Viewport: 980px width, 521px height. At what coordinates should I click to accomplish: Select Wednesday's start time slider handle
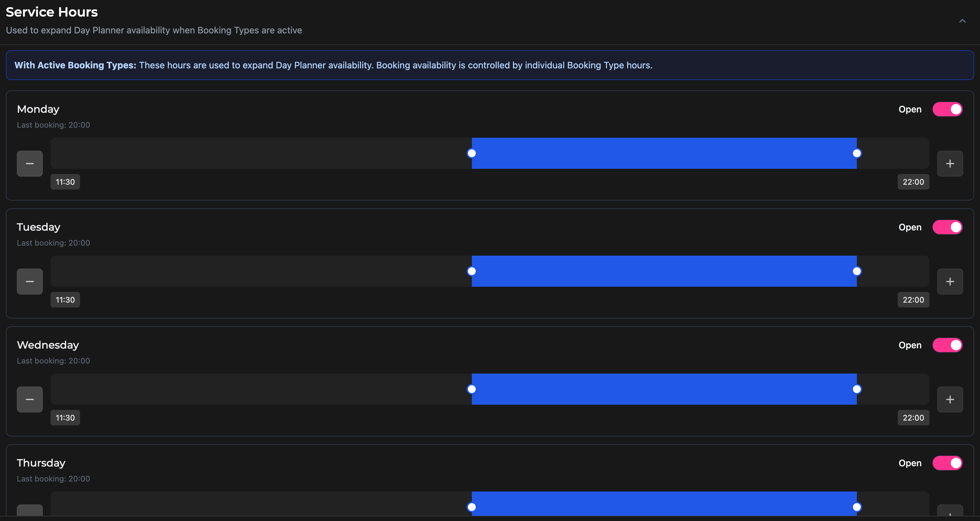pyautogui.click(x=472, y=389)
